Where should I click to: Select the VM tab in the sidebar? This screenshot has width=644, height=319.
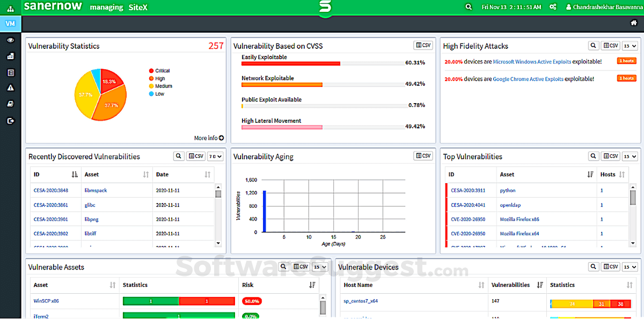click(11, 24)
